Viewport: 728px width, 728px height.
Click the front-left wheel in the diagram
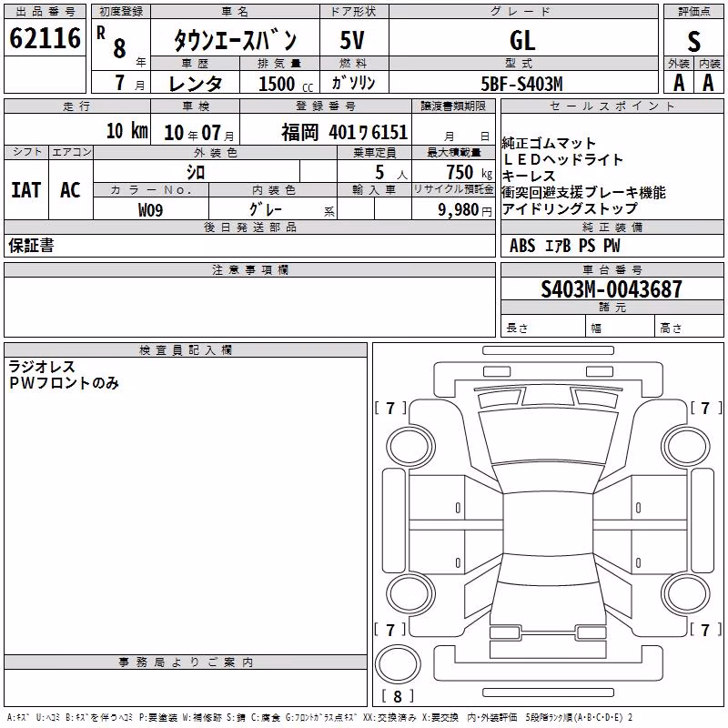click(410, 447)
